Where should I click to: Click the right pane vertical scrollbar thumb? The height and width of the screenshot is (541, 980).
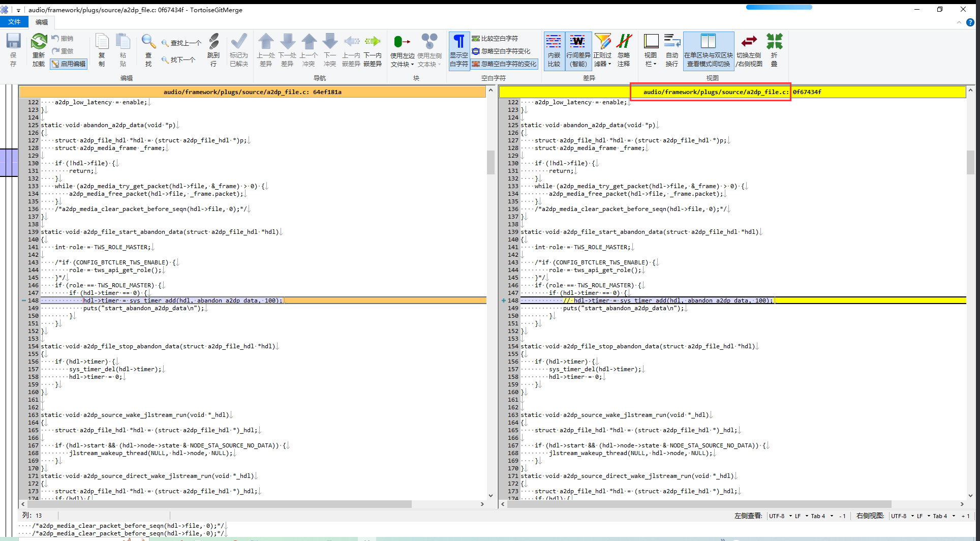(970, 162)
